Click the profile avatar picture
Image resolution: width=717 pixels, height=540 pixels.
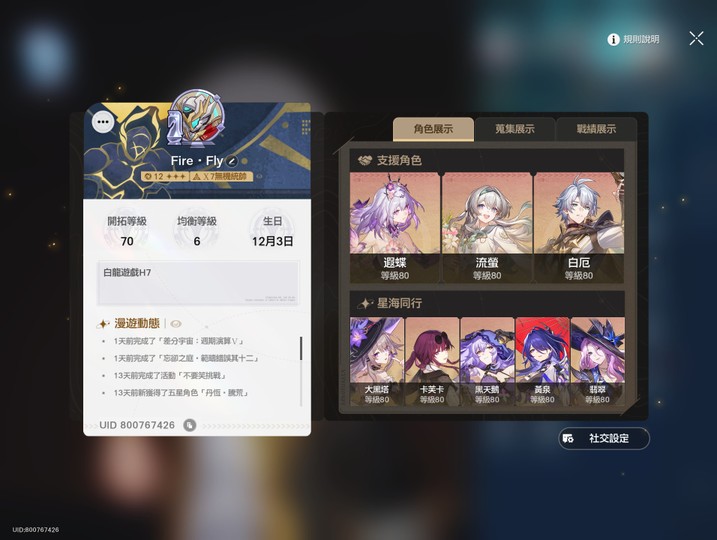click(198, 117)
